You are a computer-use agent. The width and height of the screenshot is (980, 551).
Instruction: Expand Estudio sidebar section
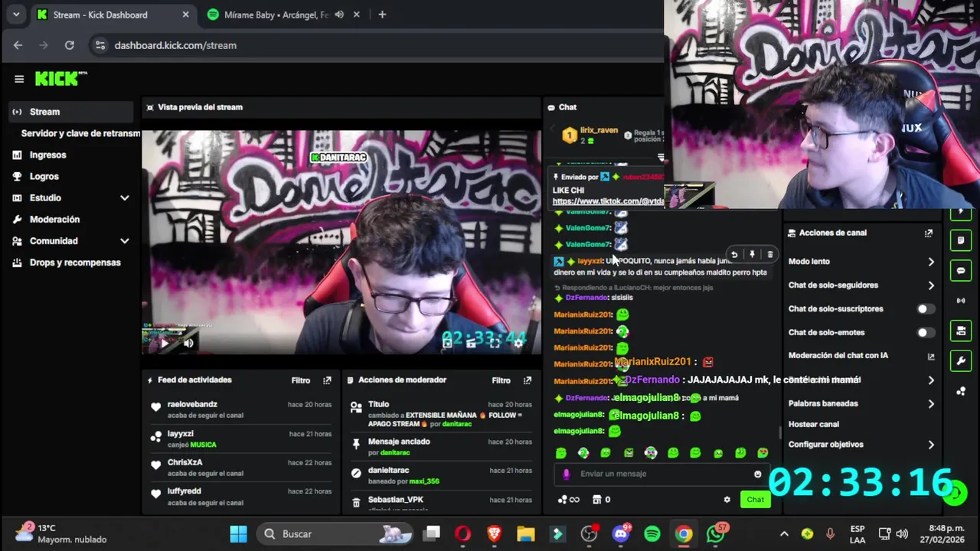(125, 198)
